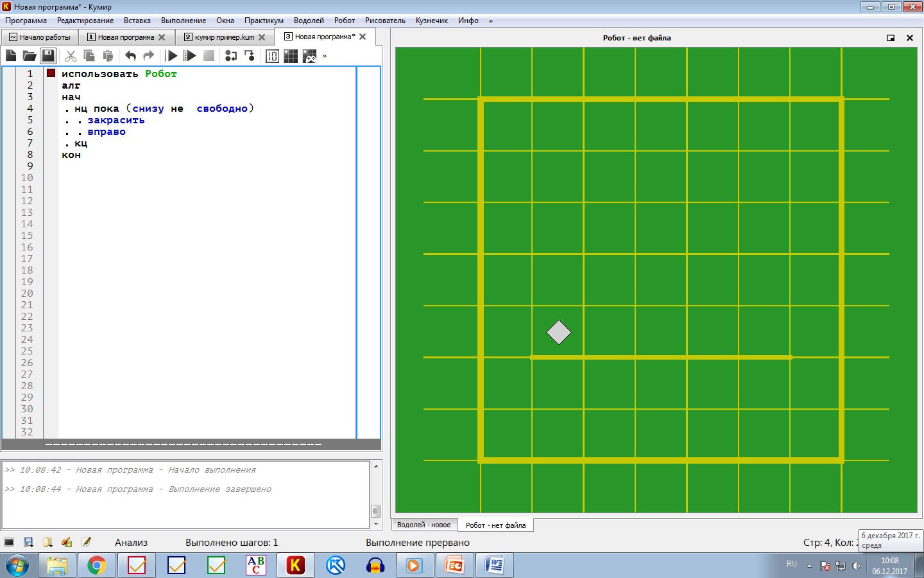Redo edit arrow icon
Screen dimensions: 924x578
tap(149, 56)
